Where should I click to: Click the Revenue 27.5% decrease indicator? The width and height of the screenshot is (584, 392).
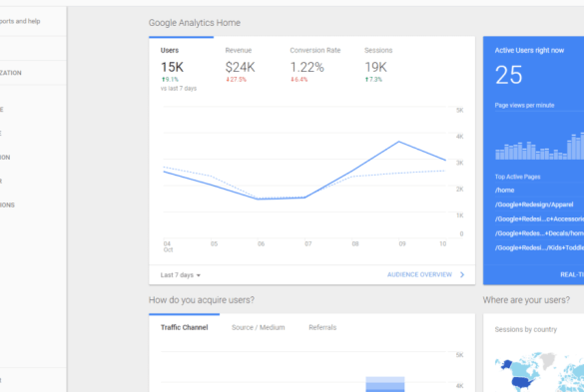(x=236, y=79)
